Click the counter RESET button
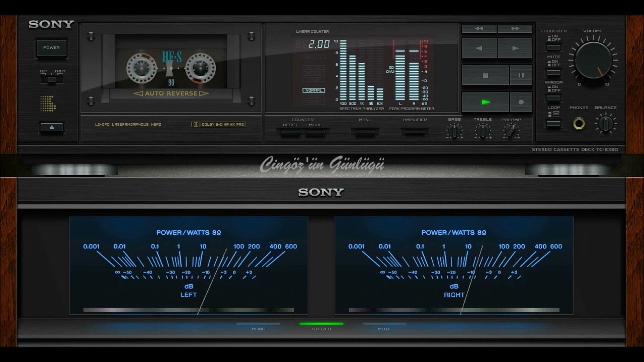Viewport: 644px width, 362px height. pyautogui.click(x=290, y=132)
